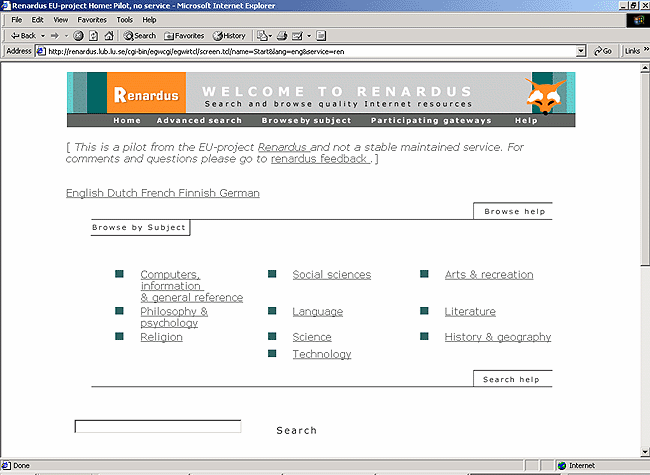Switch language to German
The width and height of the screenshot is (650, 475).
tap(240, 193)
